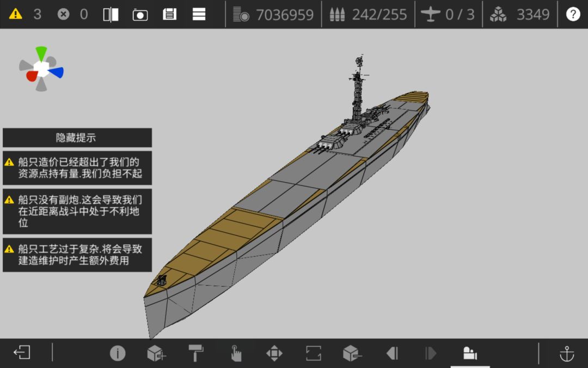Screen dimensions: 588x368
Task: Take a screenshot with the camera icon
Action: [140, 15]
